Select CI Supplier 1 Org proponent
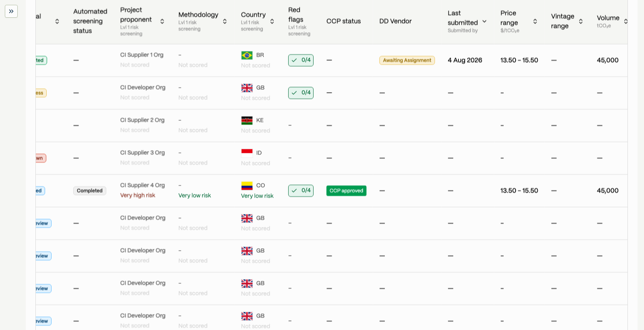Viewport: 644px width, 330px height. pos(142,55)
